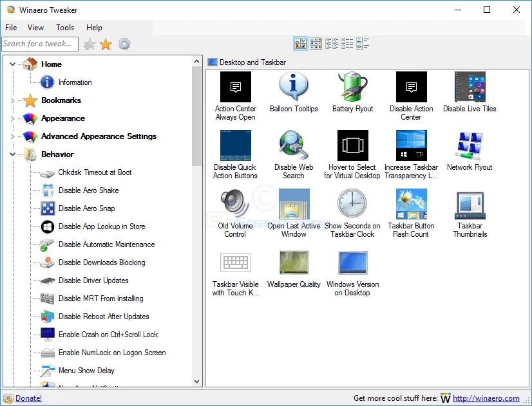This screenshot has height=406, width=532.
Task: Switch to list view mode
Action: (x=347, y=43)
